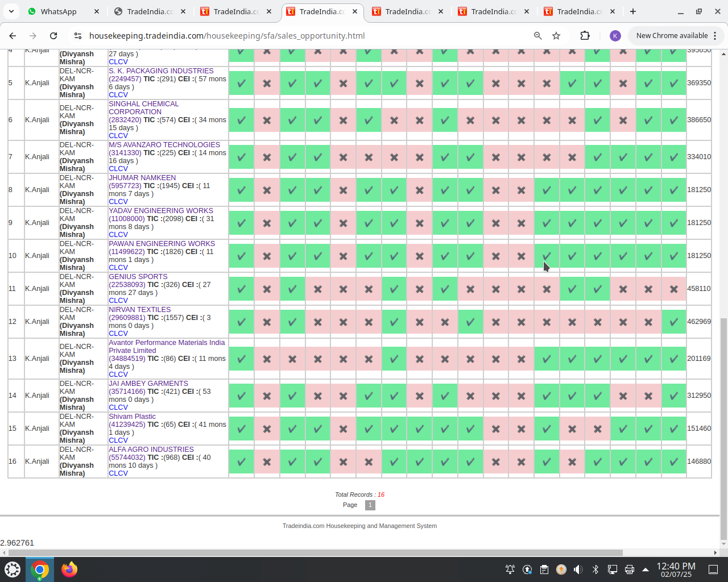Click amount 146880 in ALFA AGRO row
728x582 pixels.
click(699, 462)
